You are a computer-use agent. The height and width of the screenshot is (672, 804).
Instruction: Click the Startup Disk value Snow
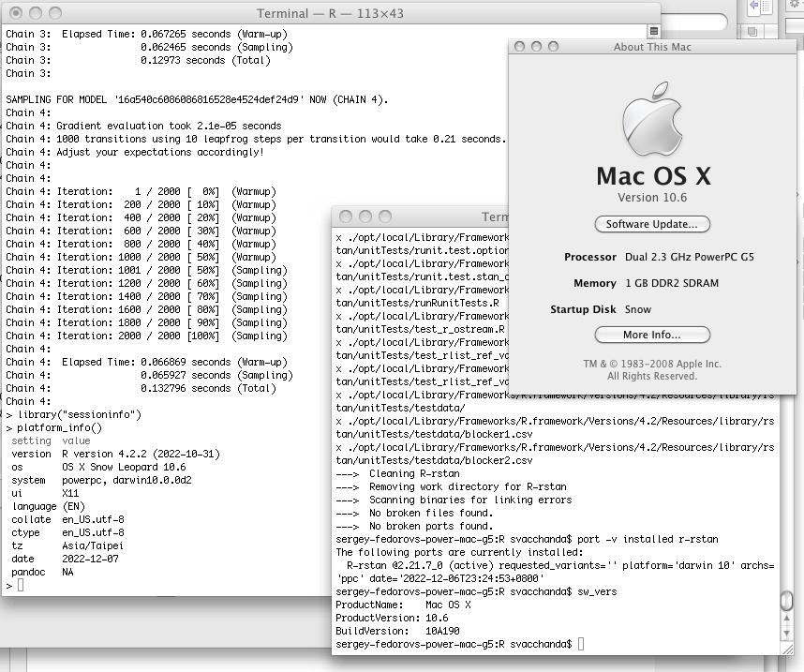(x=638, y=309)
